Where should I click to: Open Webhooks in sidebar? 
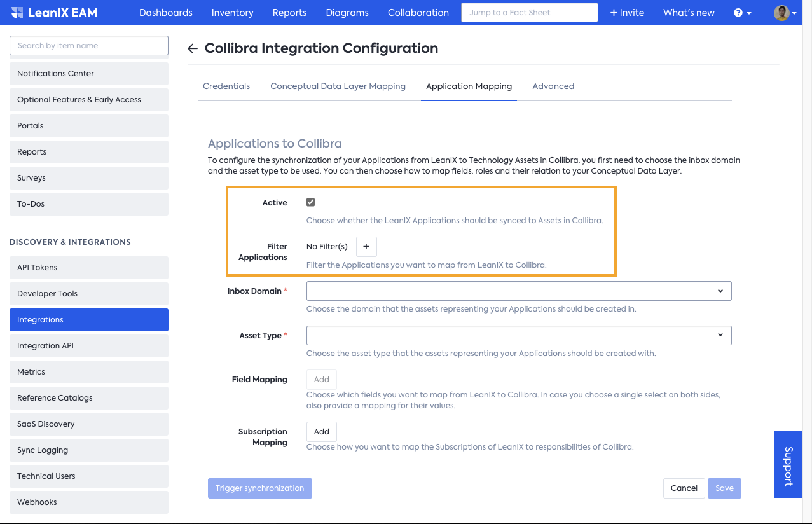coord(89,502)
